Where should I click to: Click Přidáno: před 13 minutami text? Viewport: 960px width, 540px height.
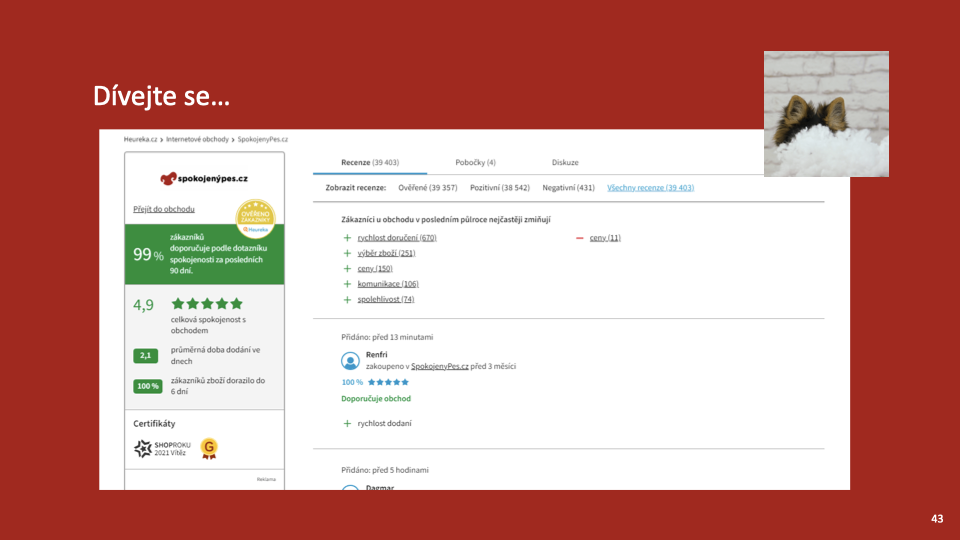387,337
